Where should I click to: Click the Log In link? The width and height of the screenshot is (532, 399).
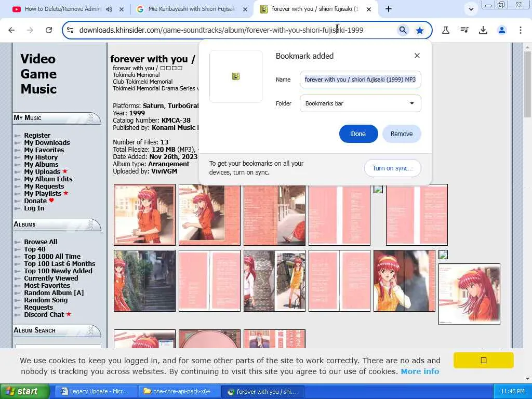point(34,208)
